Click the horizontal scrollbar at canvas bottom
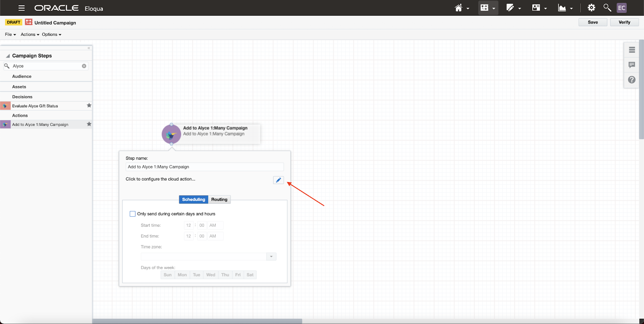Image resolution: width=644 pixels, height=324 pixels. click(x=197, y=321)
